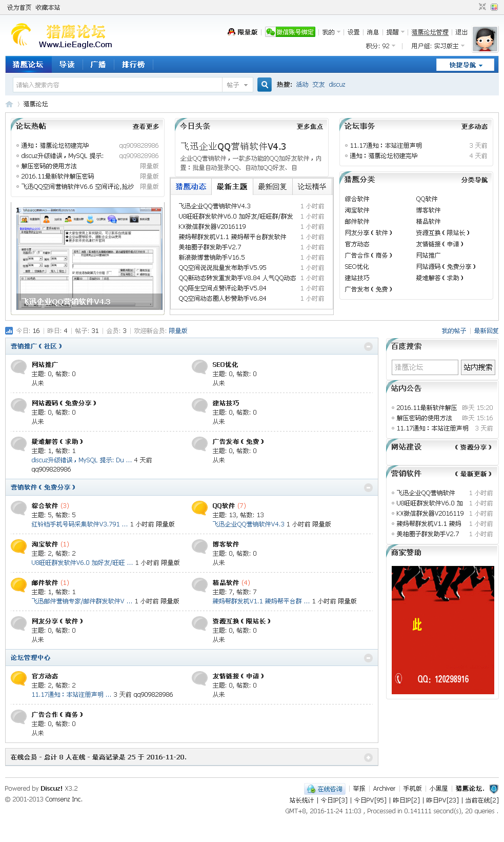
Task: Click the 友情链接 forum bubble icon
Action: point(199,678)
